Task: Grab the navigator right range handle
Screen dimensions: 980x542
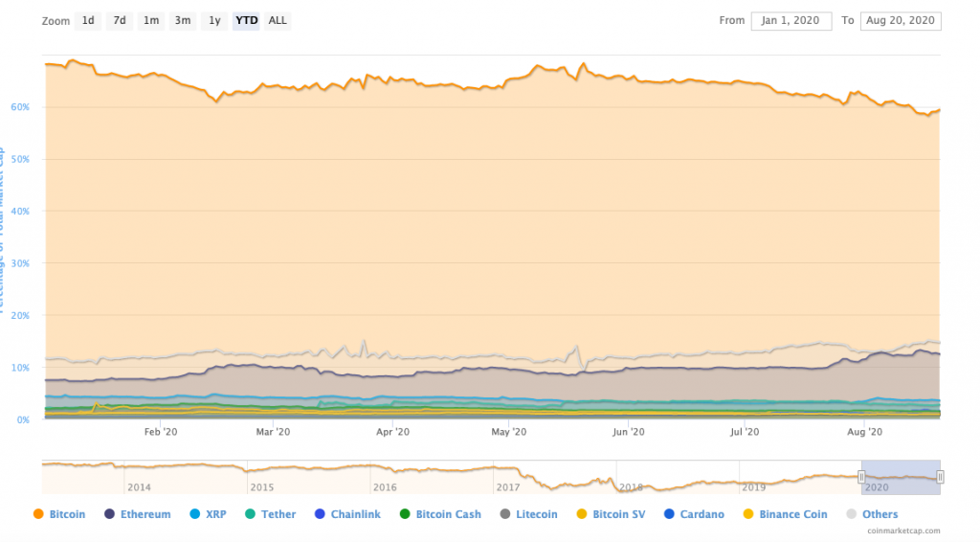Action: [x=940, y=477]
